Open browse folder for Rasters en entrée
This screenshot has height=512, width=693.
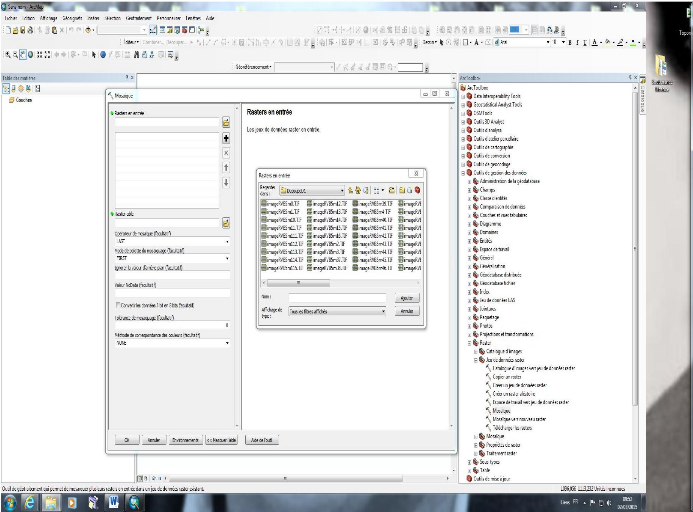tap(226, 123)
